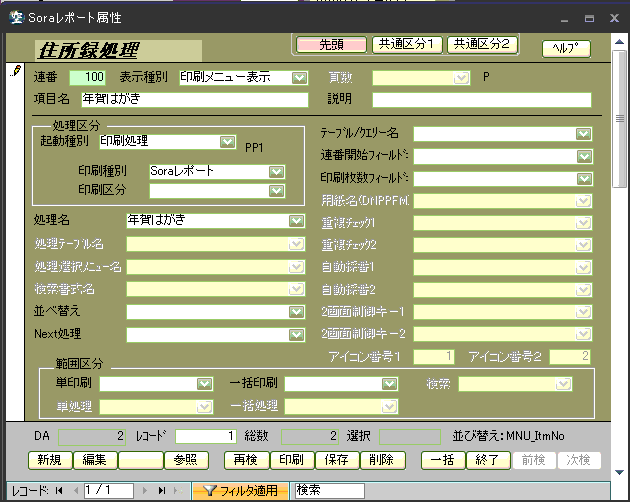The image size is (630, 502).
Task: Click the 新規 button
Action: pos(49,460)
